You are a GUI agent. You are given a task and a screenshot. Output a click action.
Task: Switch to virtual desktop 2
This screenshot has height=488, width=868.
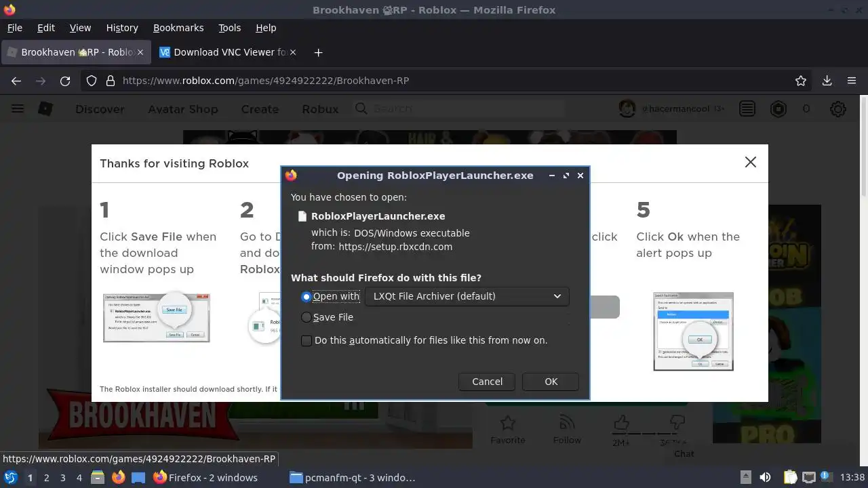pyautogui.click(x=46, y=478)
